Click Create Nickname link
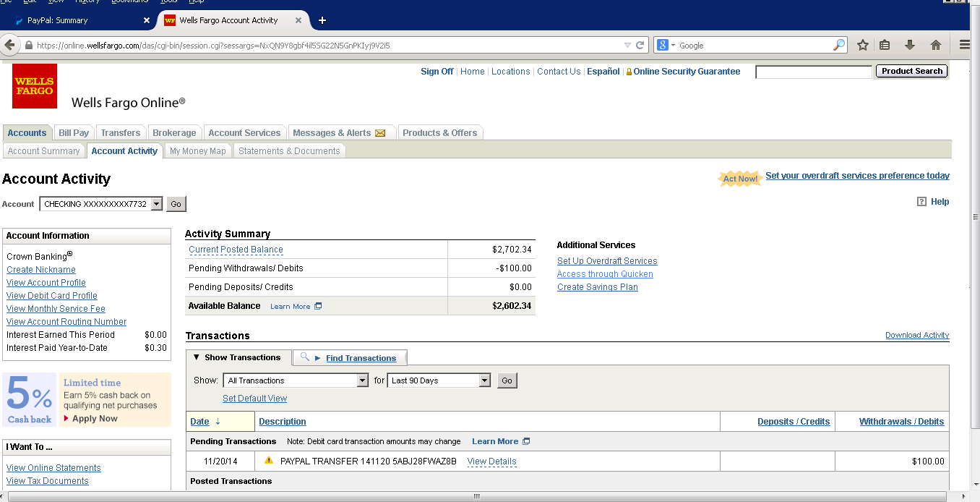The height and width of the screenshot is (502, 980). tap(41, 270)
